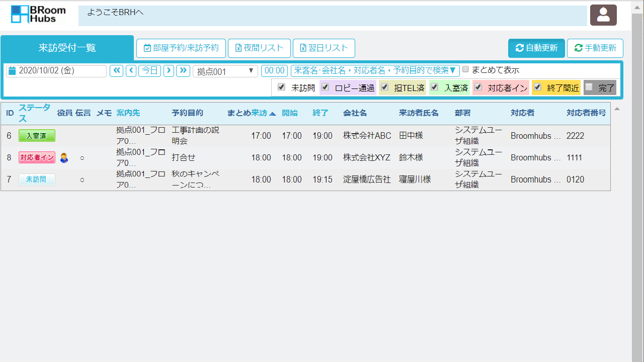
Task: Click the BRoom Hubs logo
Action: click(x=38, y=15)
